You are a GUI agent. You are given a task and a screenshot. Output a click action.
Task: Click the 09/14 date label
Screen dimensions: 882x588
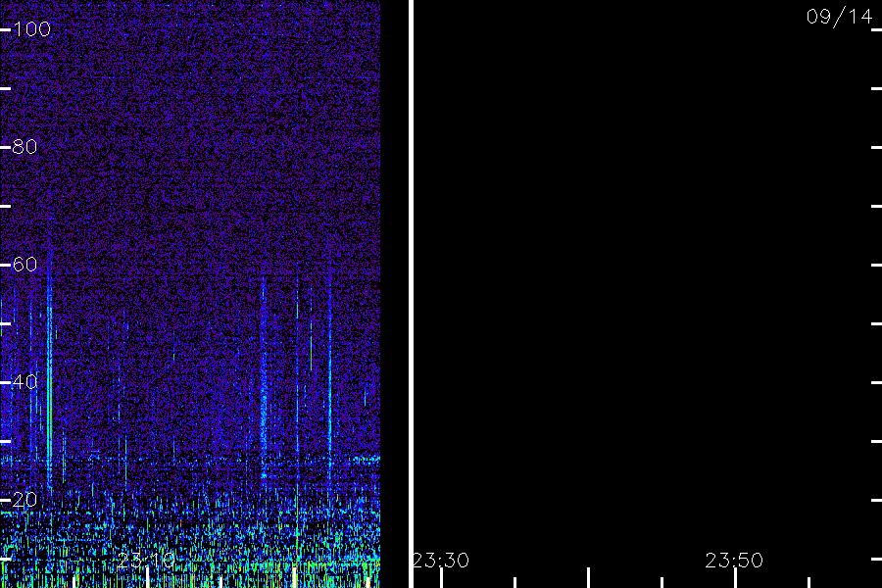click(x=839, y=17)
